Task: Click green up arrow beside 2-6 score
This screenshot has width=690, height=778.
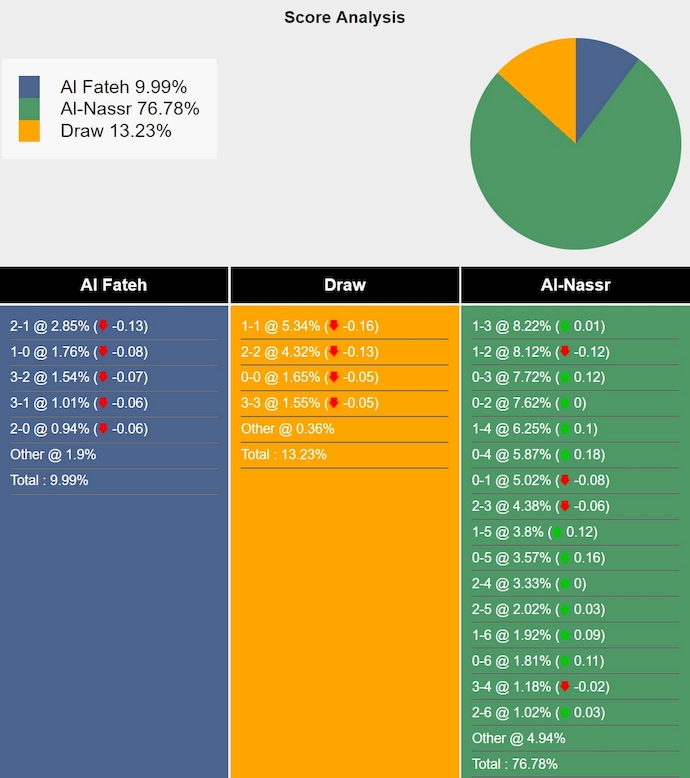Action: 565,713
